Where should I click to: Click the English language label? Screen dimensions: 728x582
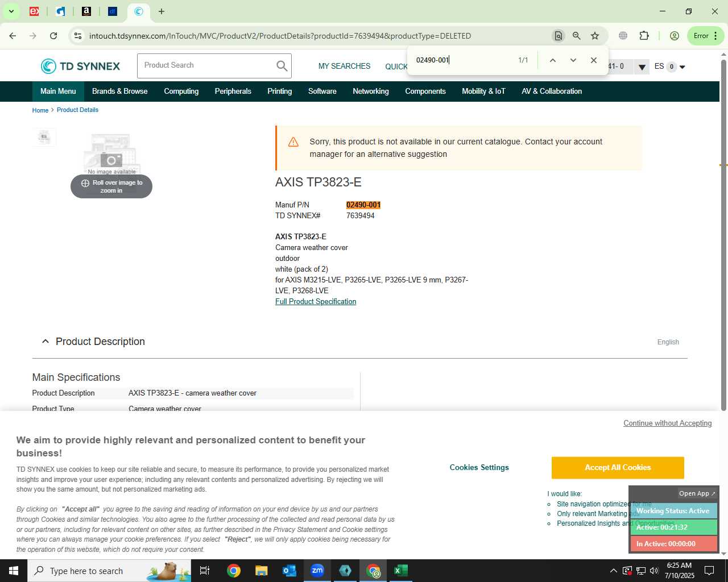[668, 342]
